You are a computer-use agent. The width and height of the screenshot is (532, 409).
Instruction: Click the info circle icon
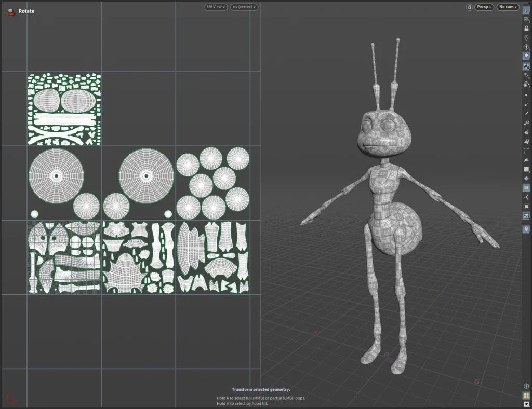tap(526, 386)
